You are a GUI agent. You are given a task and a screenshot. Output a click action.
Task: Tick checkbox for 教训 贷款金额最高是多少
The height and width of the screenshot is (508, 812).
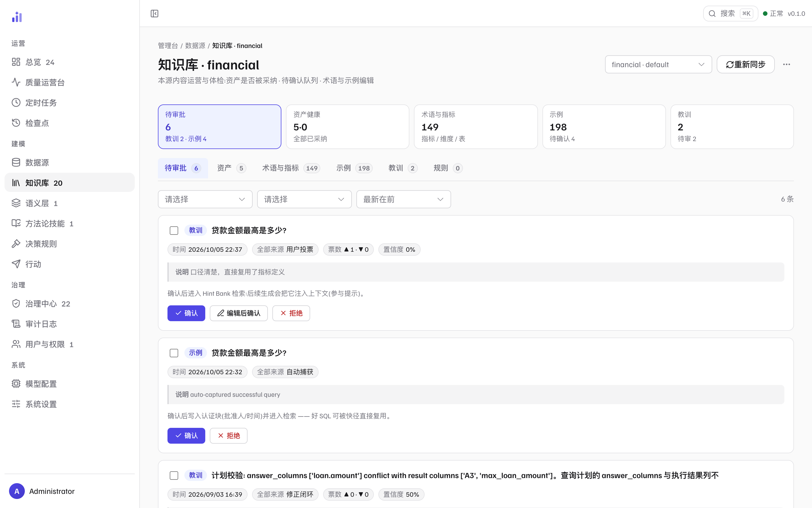174,231
